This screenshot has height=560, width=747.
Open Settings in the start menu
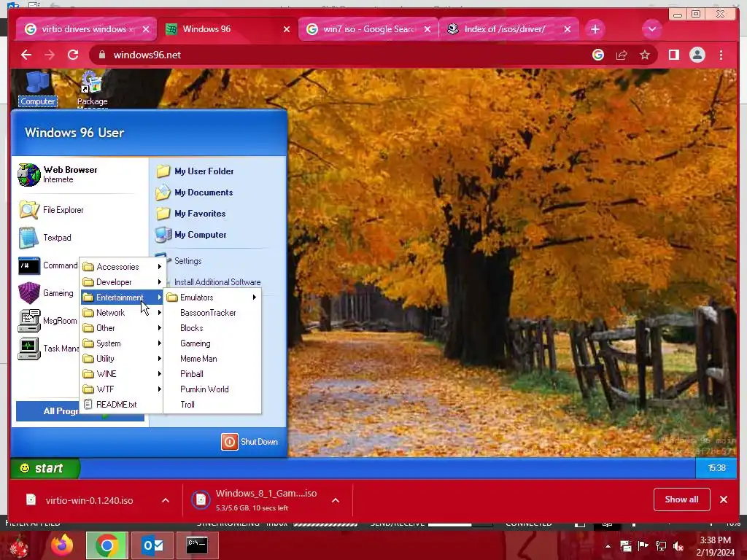pyautogui.click(x=187, y=261)
